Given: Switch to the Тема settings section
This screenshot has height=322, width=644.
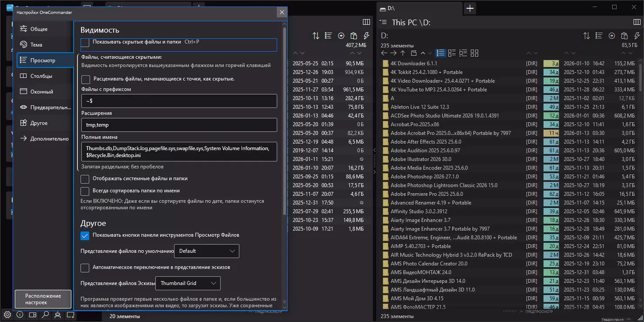Looking at the screenshot, I should click(x=36, y=45).
